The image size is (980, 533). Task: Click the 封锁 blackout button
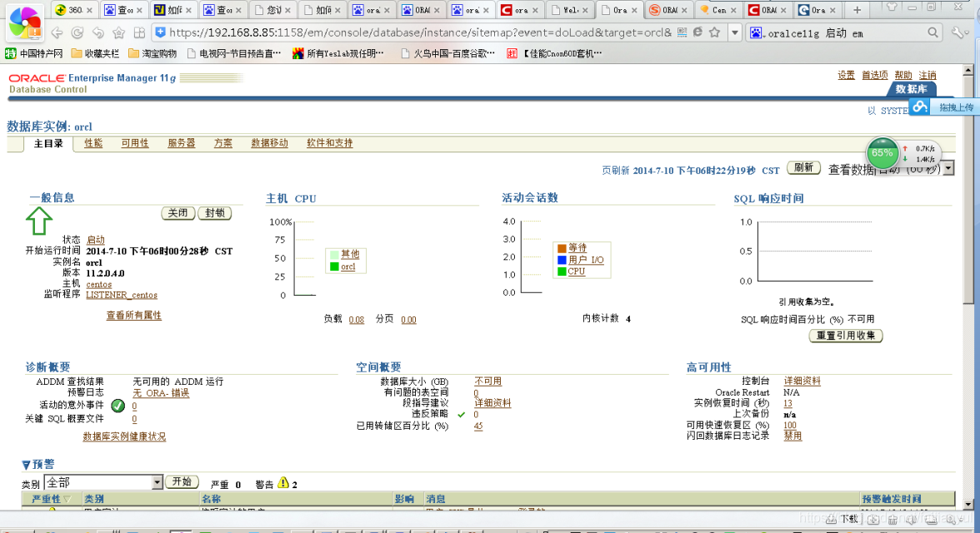pos(215,213)
